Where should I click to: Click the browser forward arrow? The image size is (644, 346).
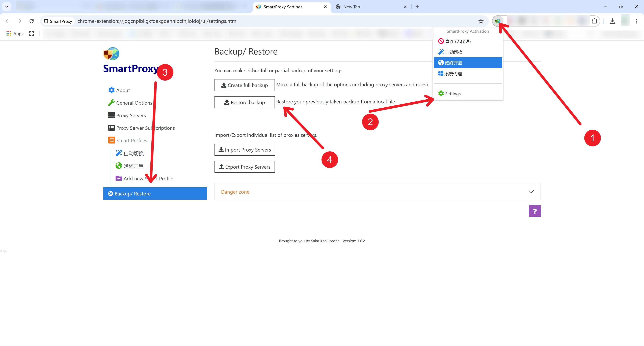[x=19, y=21]
